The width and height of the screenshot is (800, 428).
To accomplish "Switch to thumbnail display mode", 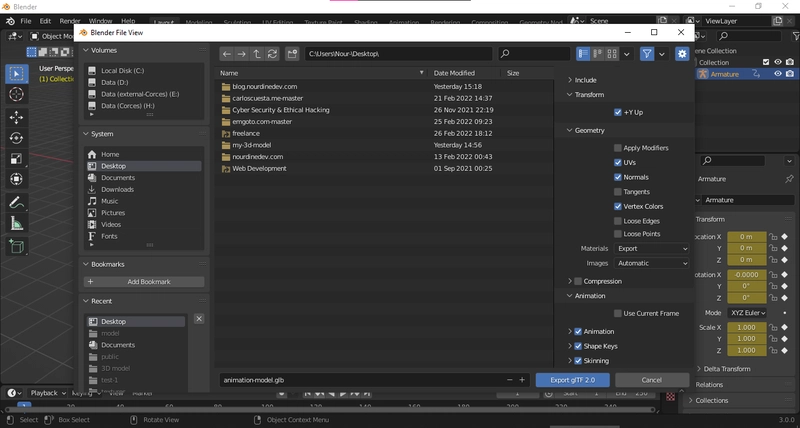I will (x=612, y=54).
